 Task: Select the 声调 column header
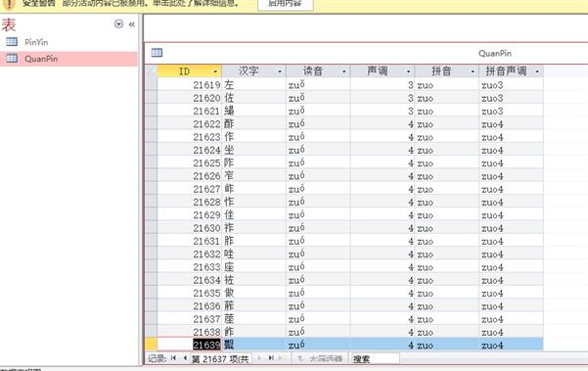(383, 71)
